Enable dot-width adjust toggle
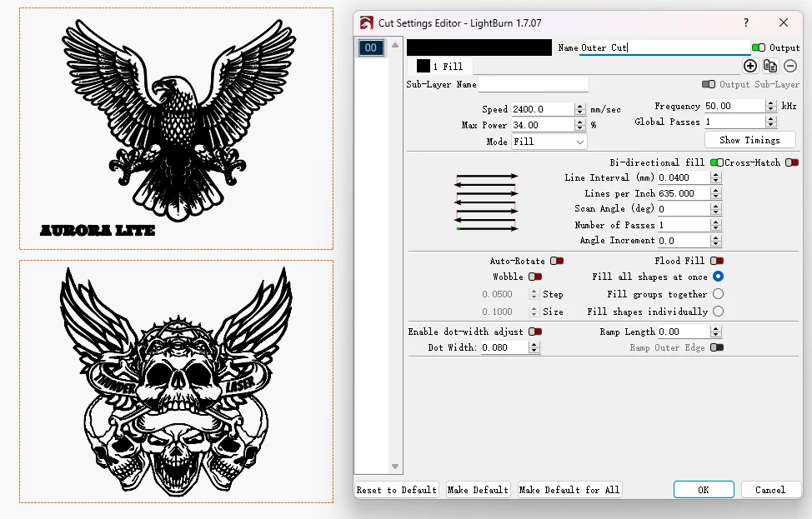Image resolution: width=812 pixels, height=519 pixels. coord(535,332)
